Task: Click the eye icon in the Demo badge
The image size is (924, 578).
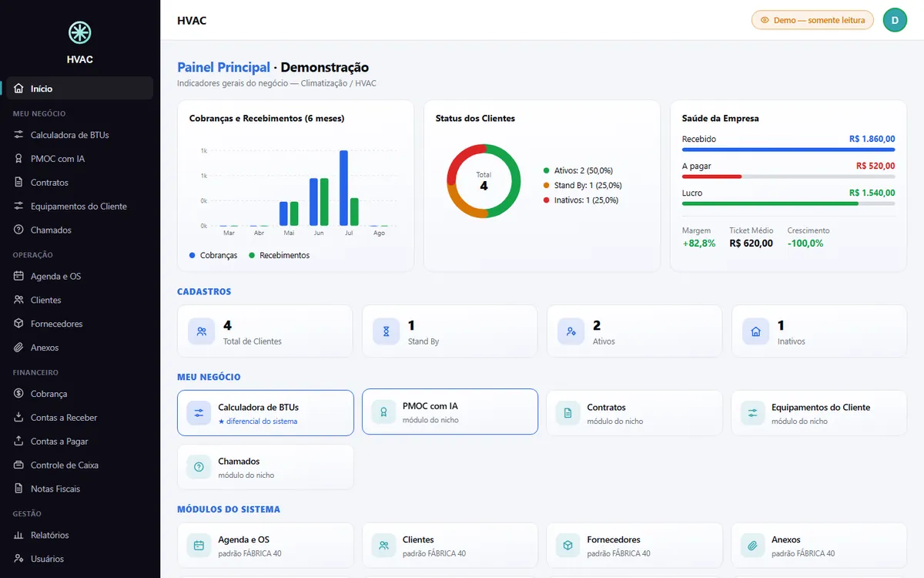Action: [765, 20]
